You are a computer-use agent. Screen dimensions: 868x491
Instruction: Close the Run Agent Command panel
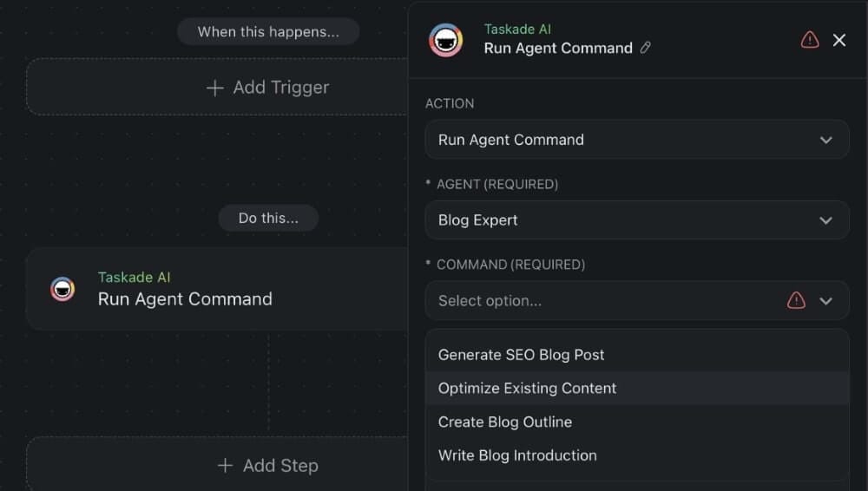coord(839,40)
